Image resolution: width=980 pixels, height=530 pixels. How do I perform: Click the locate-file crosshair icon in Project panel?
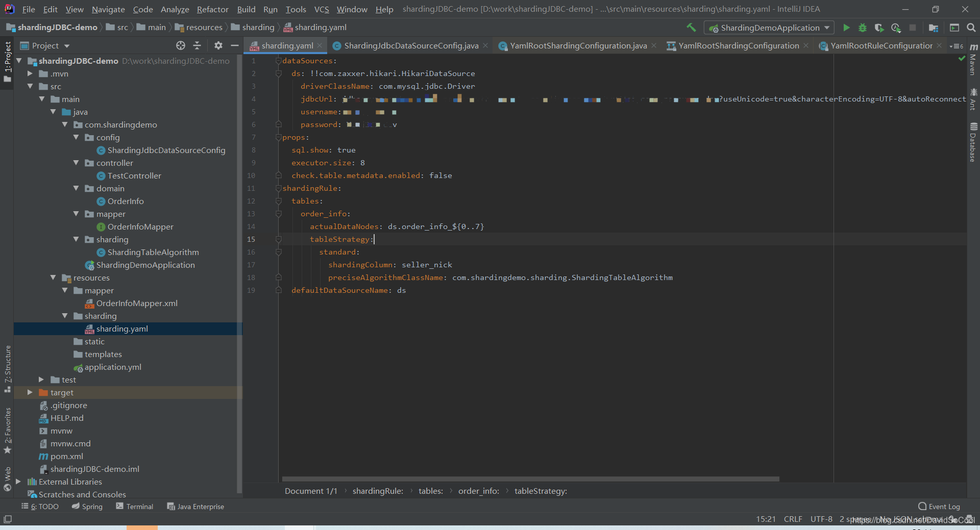pyautogui.click(x=181, y=45)
